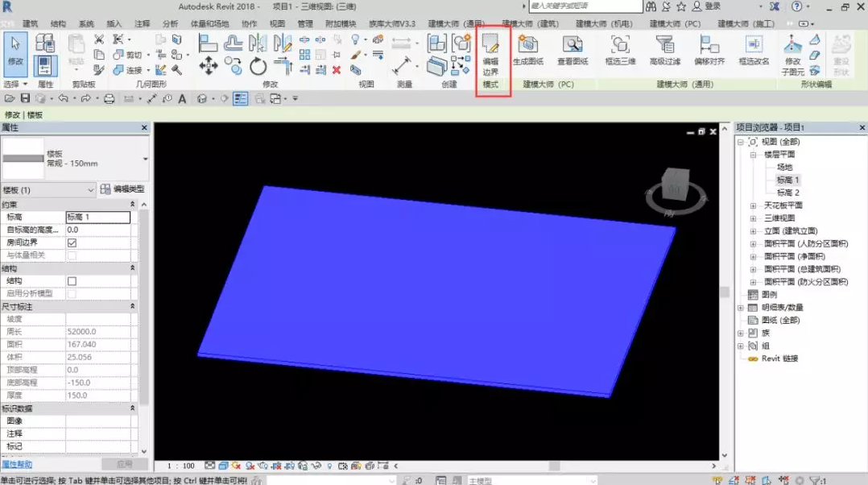Select the 修改 (Modify) arrow tool
Screen dimensions: 868x485
(15, 55)
